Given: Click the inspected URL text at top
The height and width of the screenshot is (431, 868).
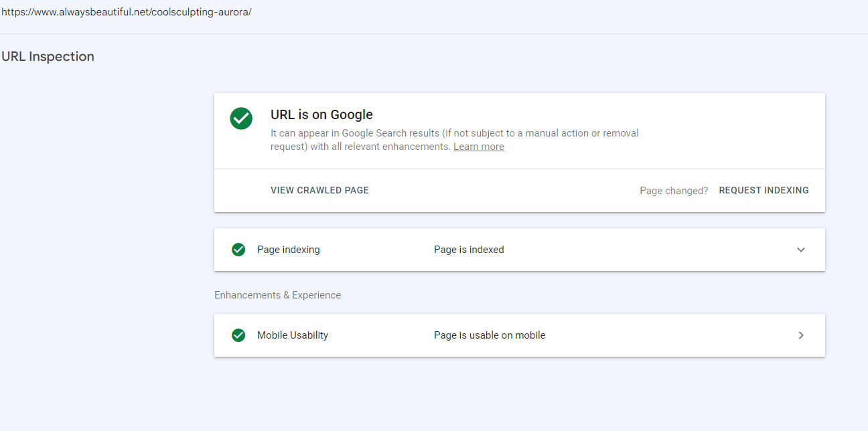Looking at the screenshot, I should coord(127,12).
